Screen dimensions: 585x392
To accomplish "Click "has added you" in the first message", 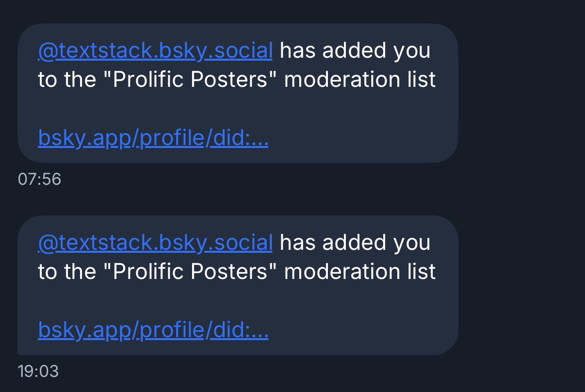I will 355,51.
